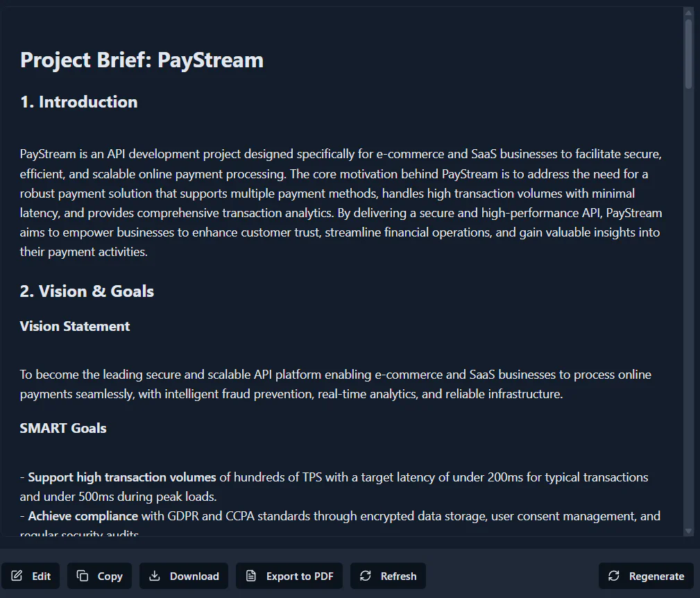Viewport: 700px width, 598px height.
Task: Select the 1. Introduction heading
Action: coord(78,102)
